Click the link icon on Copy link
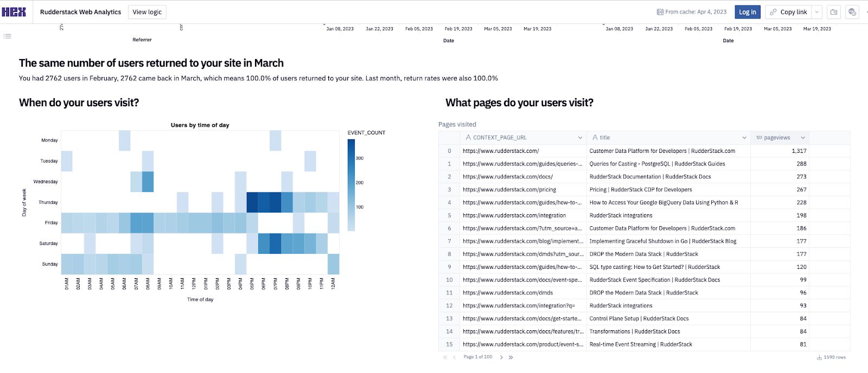The height and width of the screenshot is (373, 868). pos(773,12)
